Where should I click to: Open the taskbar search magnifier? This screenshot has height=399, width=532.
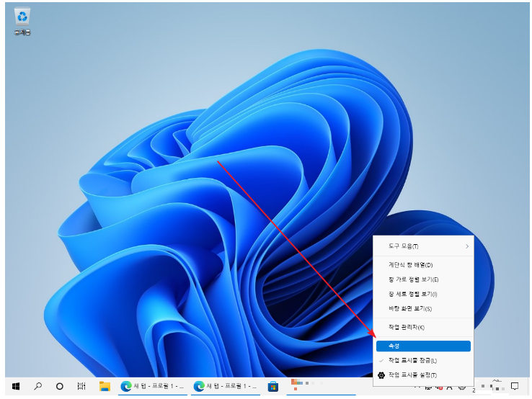coord(37,386)
